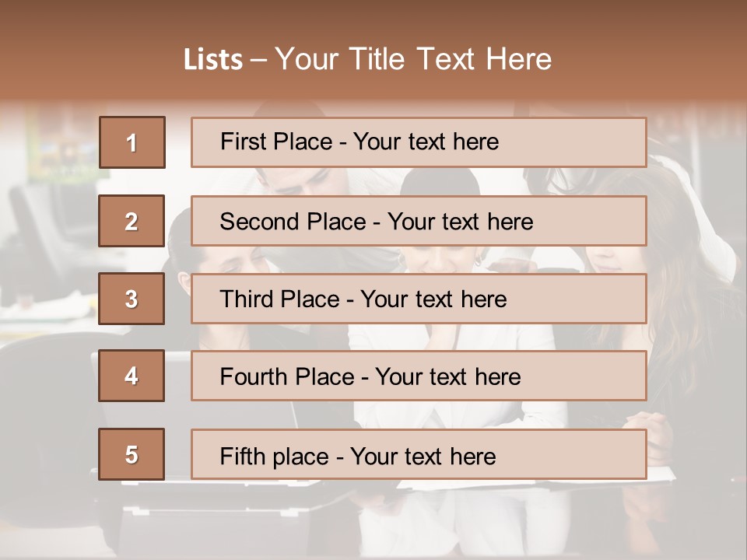This screenshot has height=560, width=747.
Task: Click the number 2 box
Action: tap(132, 221)
